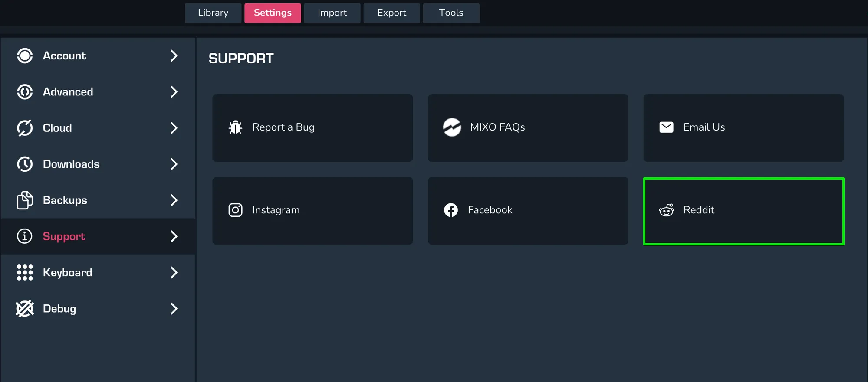Expand the Downloads section chevron

click(174, 164)
